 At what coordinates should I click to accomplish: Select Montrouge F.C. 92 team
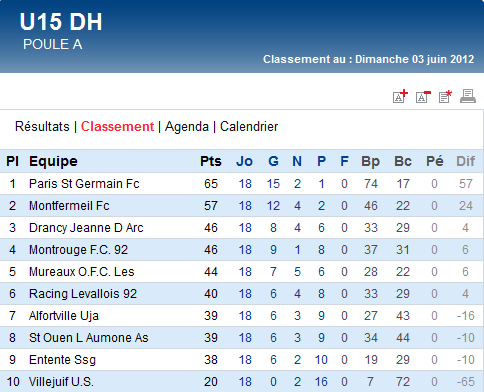coord(78,250)
